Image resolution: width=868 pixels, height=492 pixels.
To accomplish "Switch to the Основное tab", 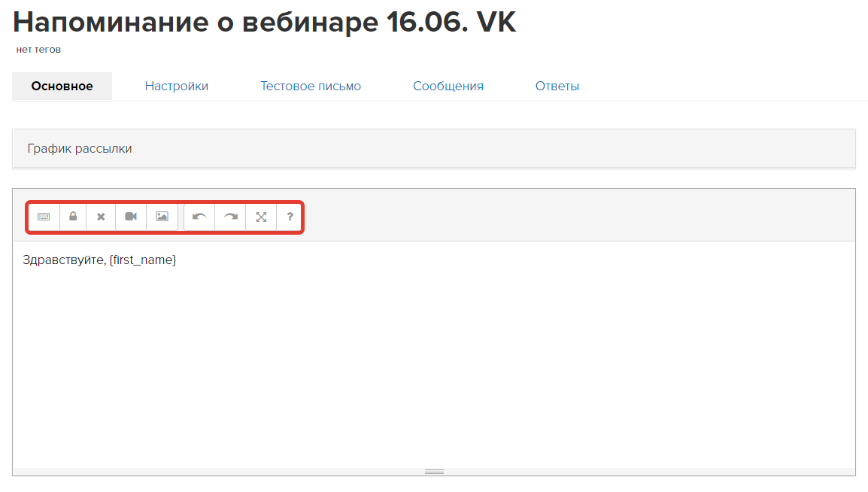I will 62,87.
